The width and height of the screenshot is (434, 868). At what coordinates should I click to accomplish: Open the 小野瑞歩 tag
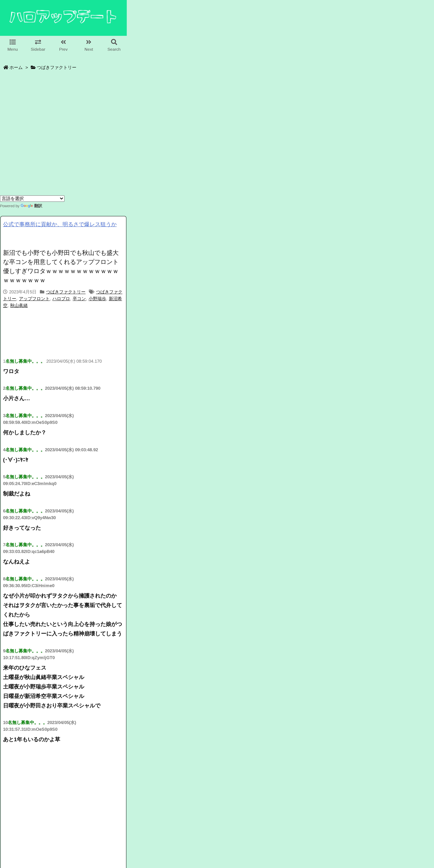(x=97, y=299)
